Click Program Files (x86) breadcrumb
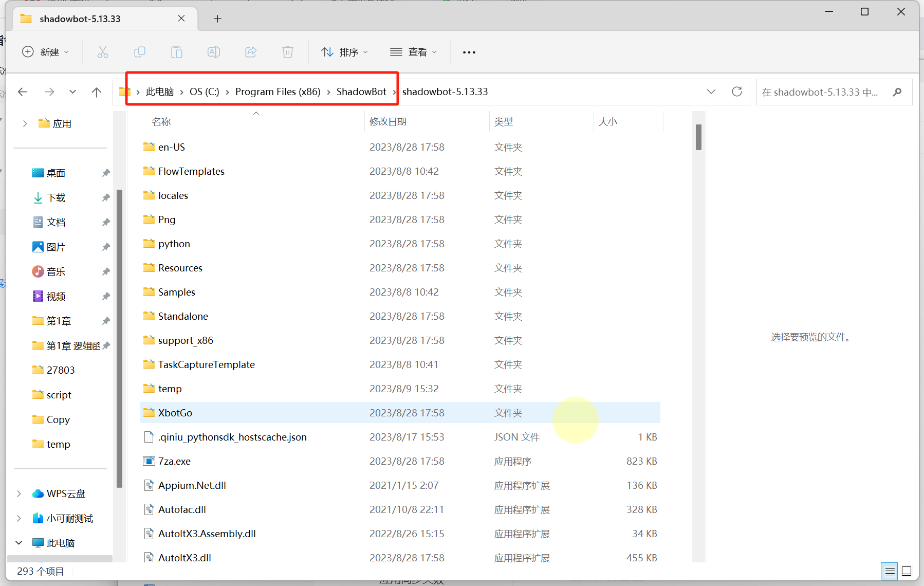The image size is (924, 586). click(278, 91)
